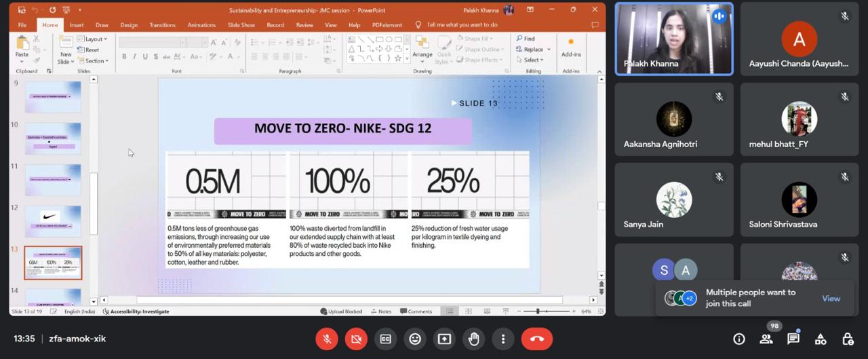Click Palakh Khanna video tile
The height and width of the screenshot is (359, 868).
pyautogui.click(x=674, y=38)
